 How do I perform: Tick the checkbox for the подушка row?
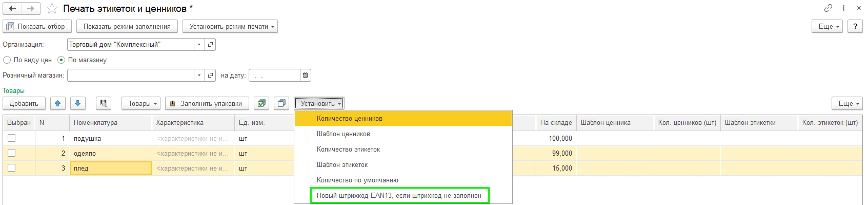(x=12, y=138)
